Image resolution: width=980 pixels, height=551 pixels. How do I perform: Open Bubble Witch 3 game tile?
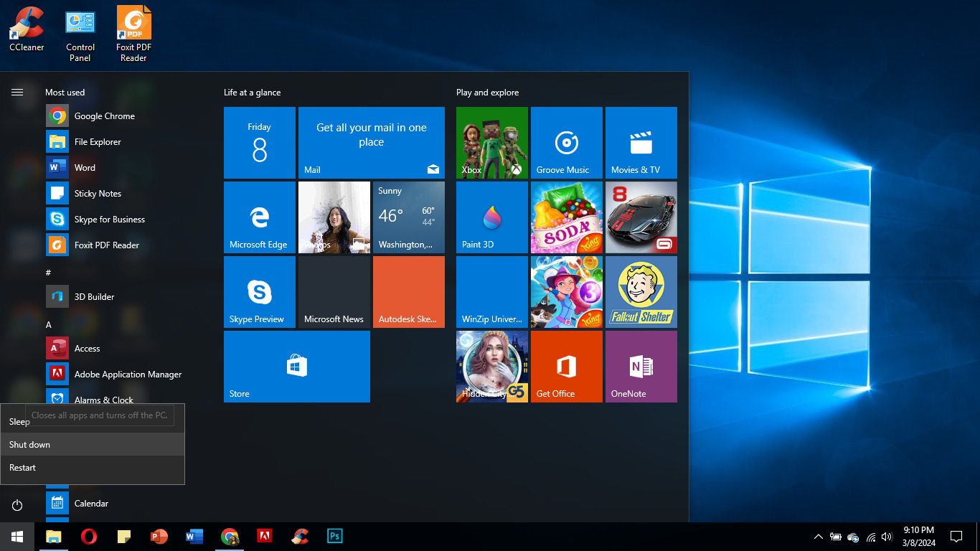[567, 292]
